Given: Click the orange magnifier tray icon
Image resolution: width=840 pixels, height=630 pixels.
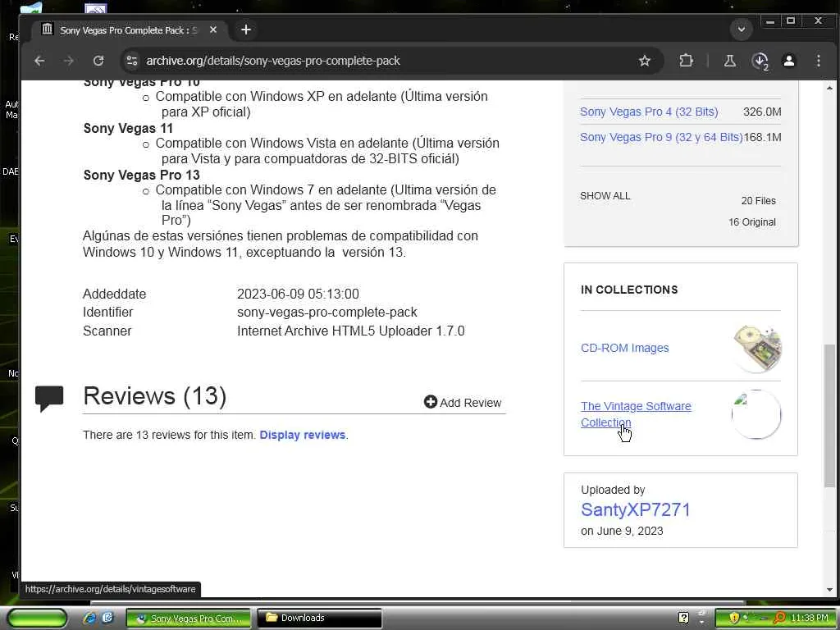Looking at the screenshot, I should click(x=780, y=618).
